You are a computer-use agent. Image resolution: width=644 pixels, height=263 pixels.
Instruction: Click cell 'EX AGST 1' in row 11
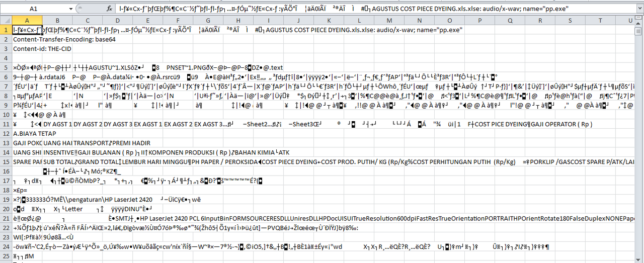[x=147, y=124]
